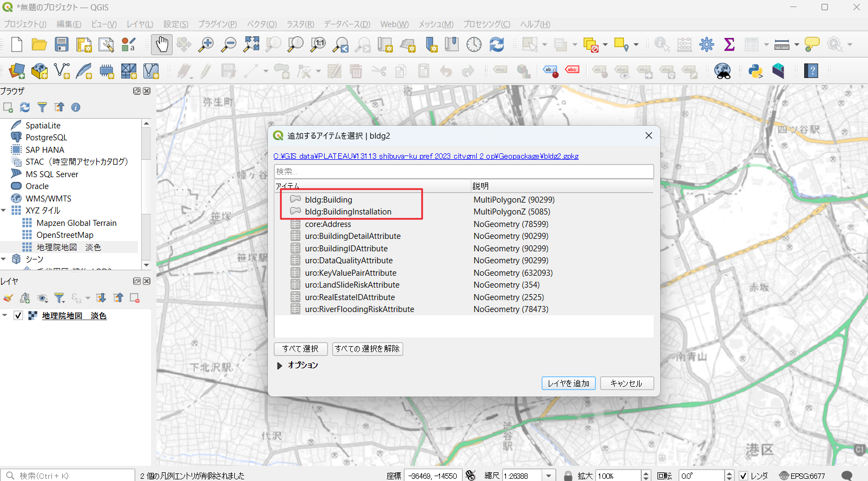
Task: Select the uro:BuildingDetailAttribute item
Action: coord(352,236)
